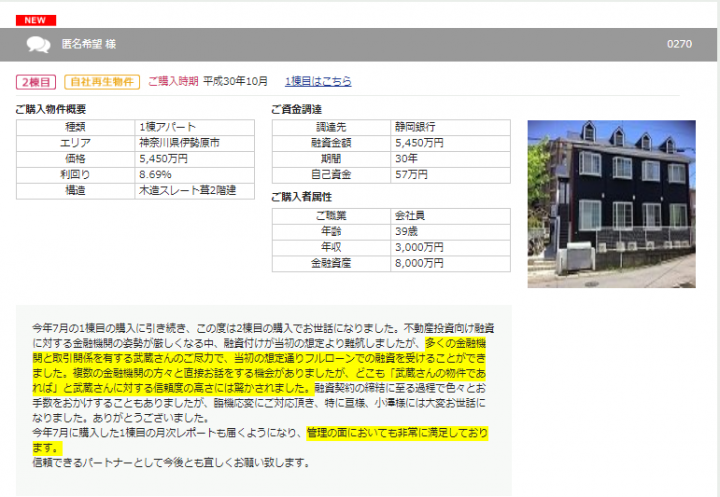Click the 構造 row label
720x497 pixels.
75,191
